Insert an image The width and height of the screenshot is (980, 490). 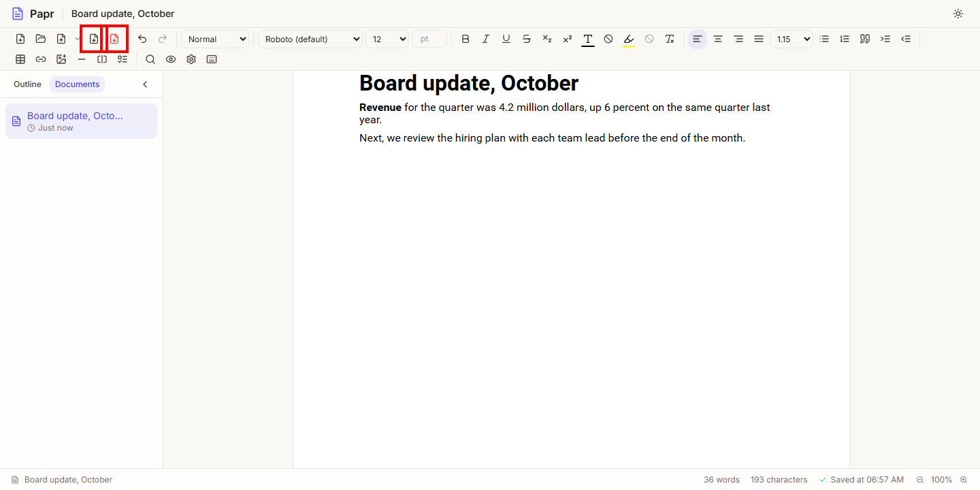point(61,59)
